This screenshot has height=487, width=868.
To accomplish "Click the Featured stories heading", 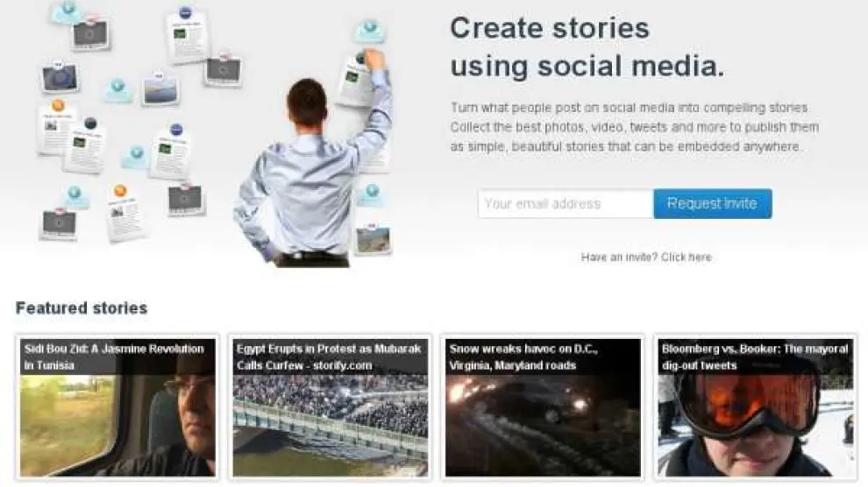I will (82, 308).
